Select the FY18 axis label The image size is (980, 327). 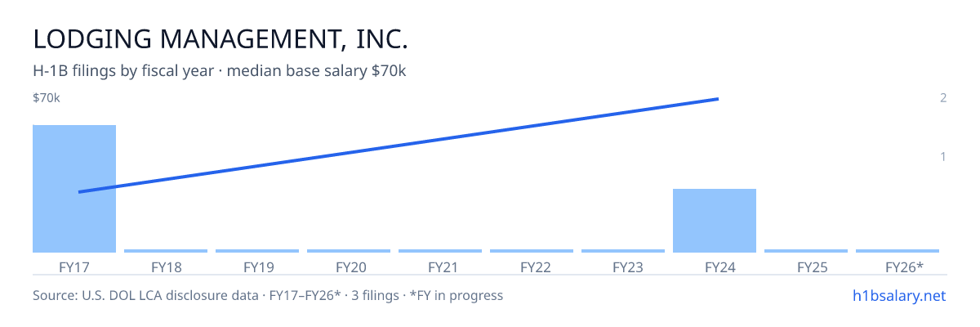pos(166,267)
